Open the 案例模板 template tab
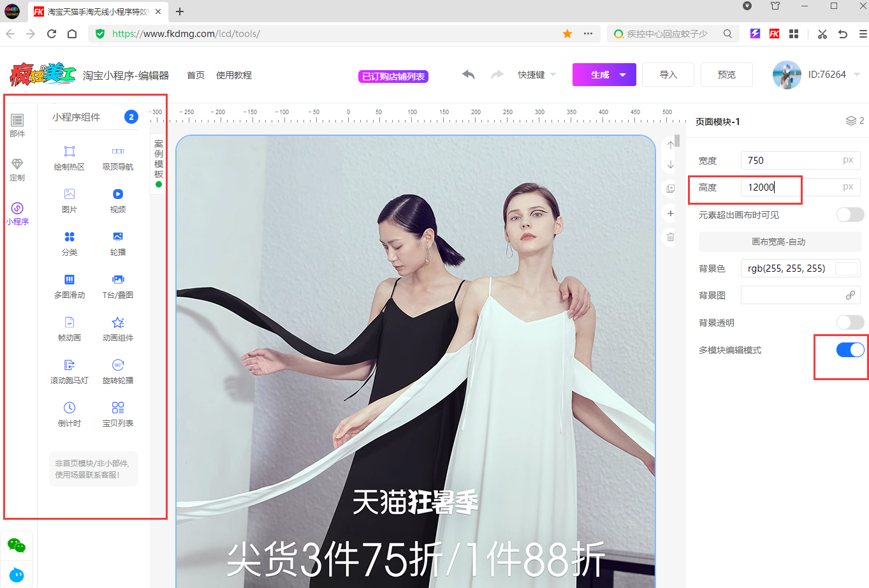The width and height of the screenshot is (869, 588). [x=159, y=163]
